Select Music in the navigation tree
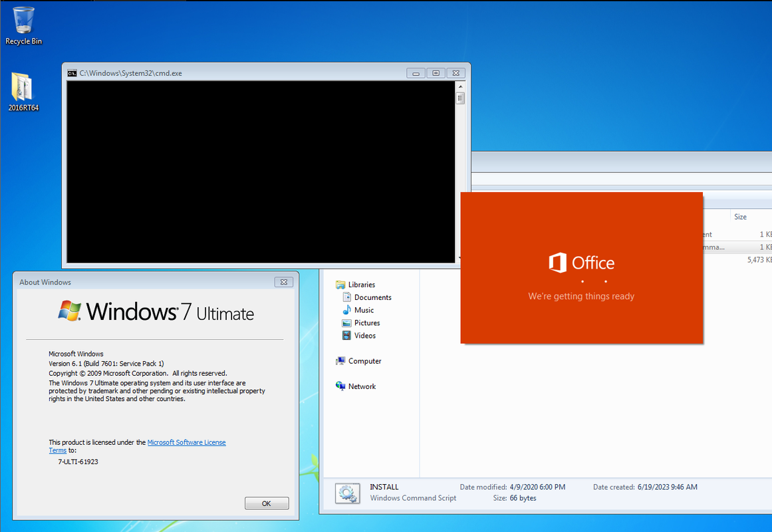This screenshot has height=532, width=772. (364, 310)
